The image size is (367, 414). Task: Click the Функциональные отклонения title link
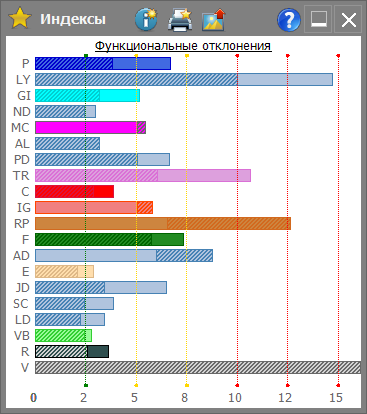pyautogui.click(x=183, y=45)
